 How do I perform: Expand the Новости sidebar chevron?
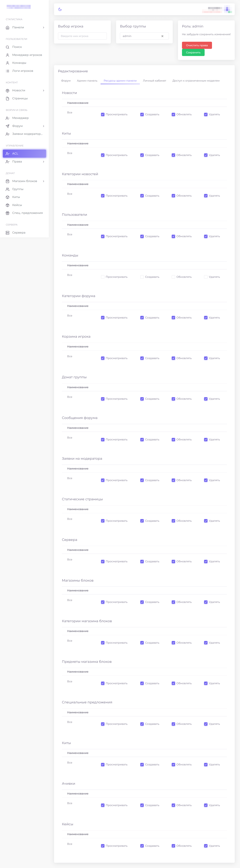[x=44, y=91]
